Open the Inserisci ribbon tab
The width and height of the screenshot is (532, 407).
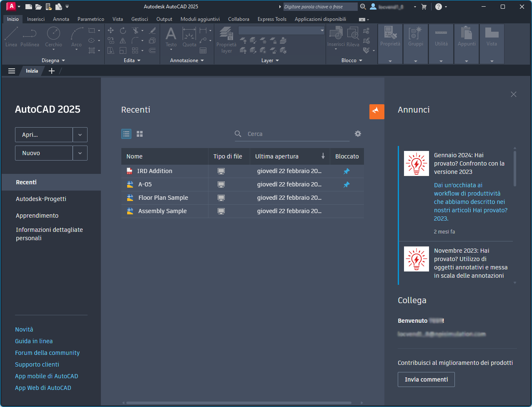coord(36,19)
